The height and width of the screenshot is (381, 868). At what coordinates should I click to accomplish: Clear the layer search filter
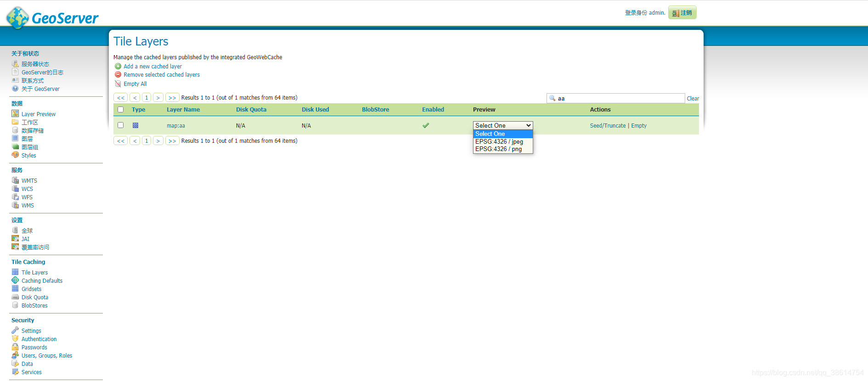click(693, 98)
